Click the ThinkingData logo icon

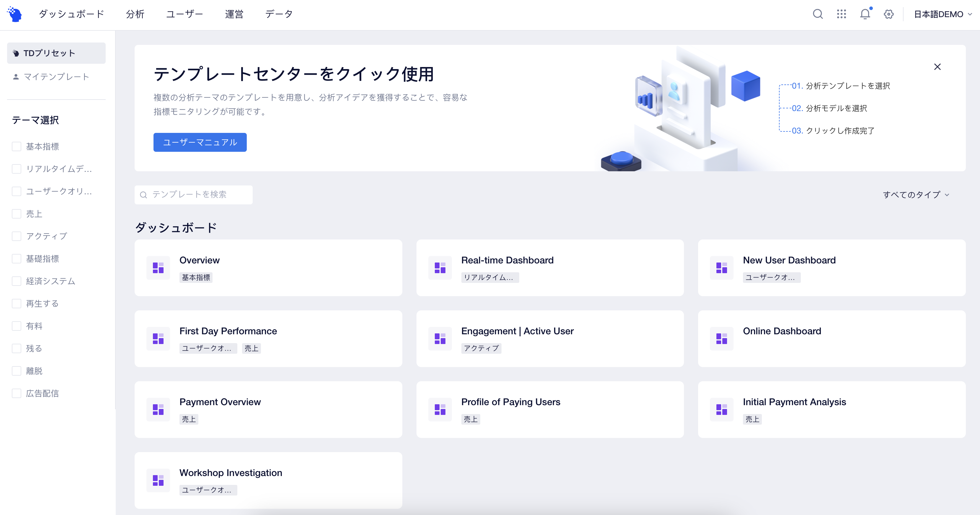coord(15,14)
